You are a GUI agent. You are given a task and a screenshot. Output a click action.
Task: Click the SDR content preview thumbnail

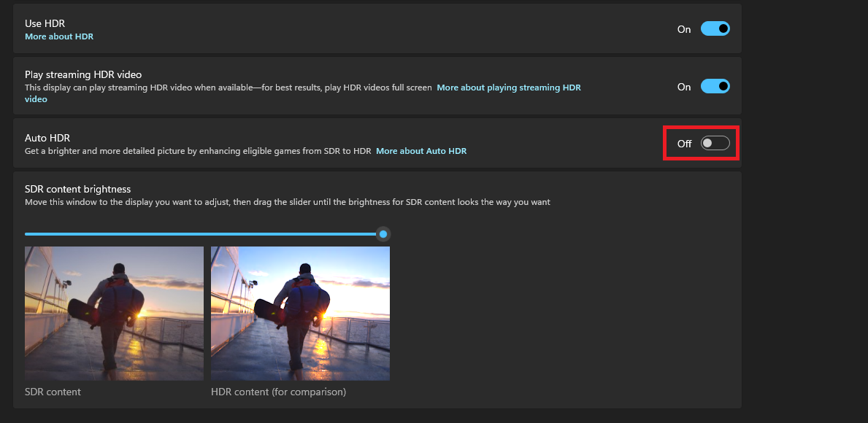(114, 313)
